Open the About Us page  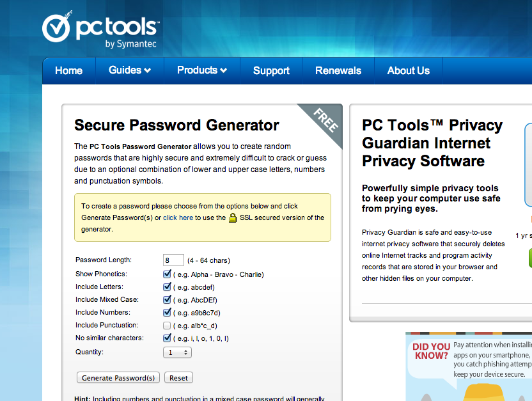pos(408,70)
